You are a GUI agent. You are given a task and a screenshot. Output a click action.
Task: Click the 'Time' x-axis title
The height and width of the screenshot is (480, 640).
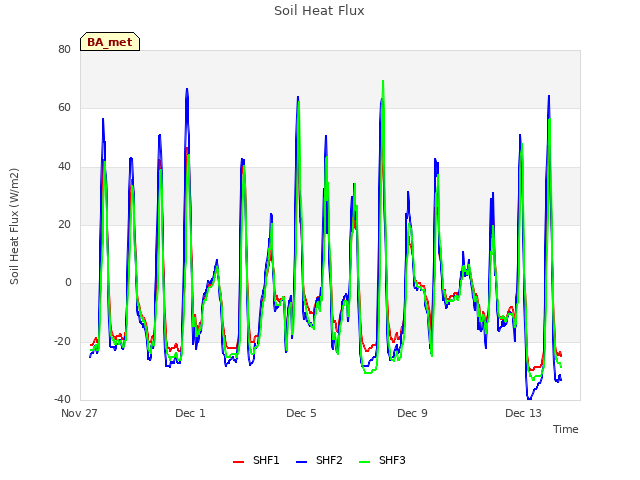point(565,429)
